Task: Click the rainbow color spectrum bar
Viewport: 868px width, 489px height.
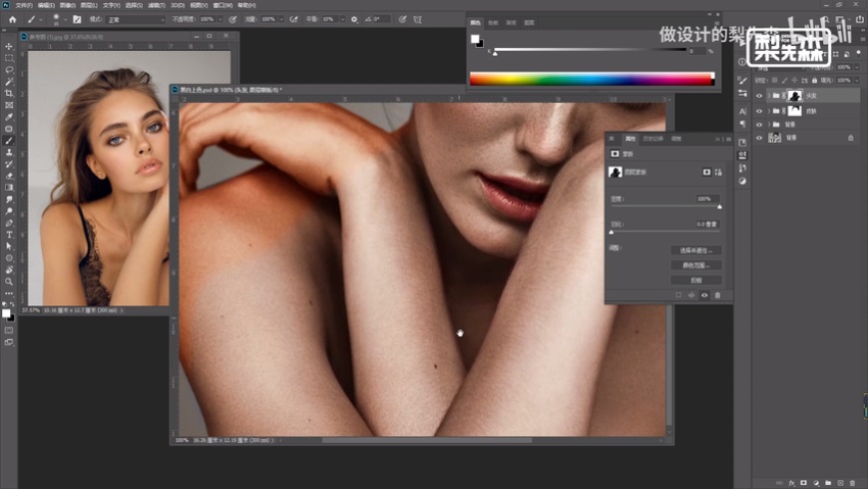Action: 592,79
